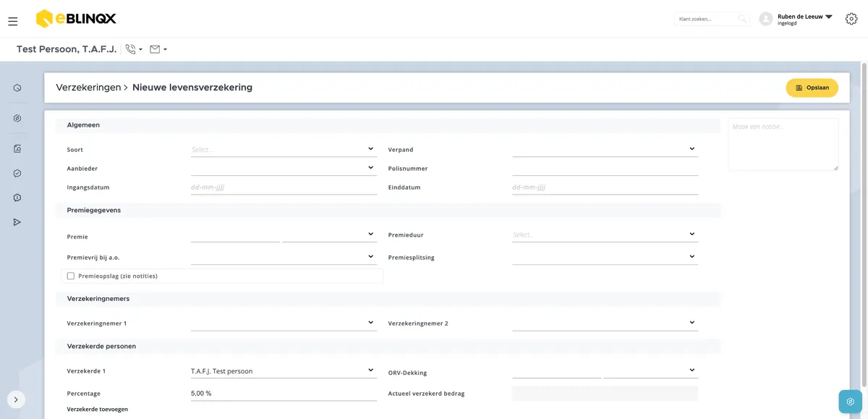Click the checkmark badge icon in sidebar
The width and height of the screenshot is (868, 419).
coord(17,174)
